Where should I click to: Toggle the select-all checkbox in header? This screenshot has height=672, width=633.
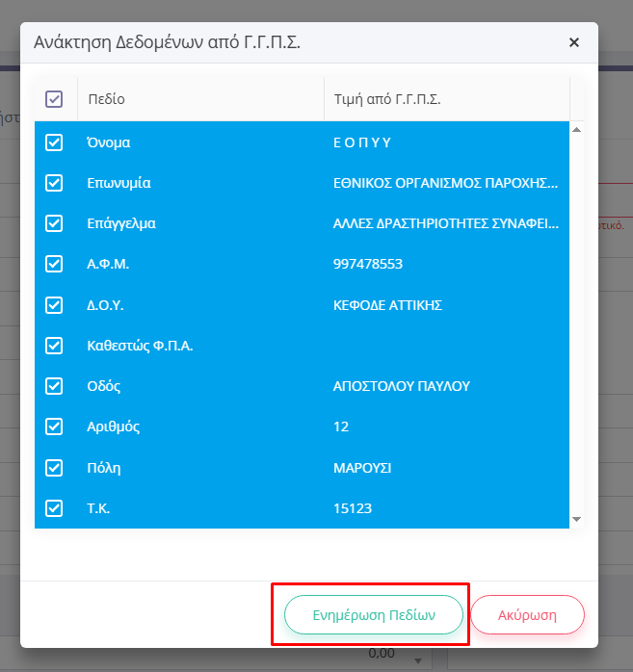tap(55, 99)
